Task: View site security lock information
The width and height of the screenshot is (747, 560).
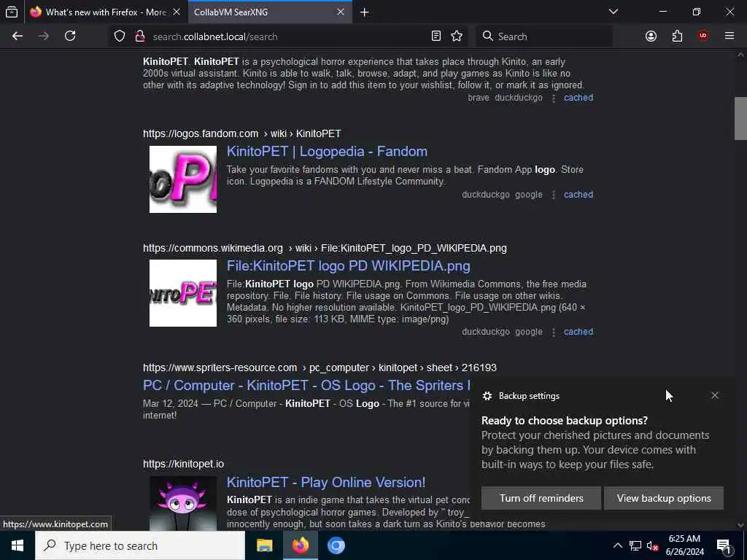Action: [x=140, y=36]
